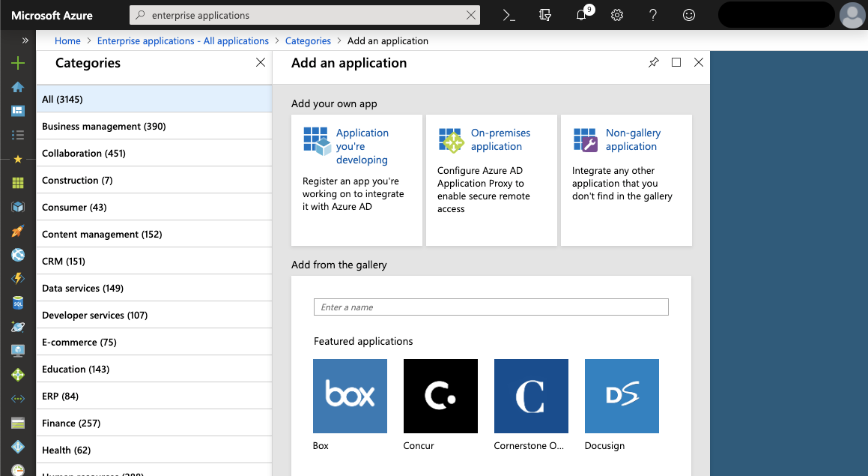Maximize the Add an application blade
The image size is (868, 476).
pyautogui.click(x=676, y=62)
